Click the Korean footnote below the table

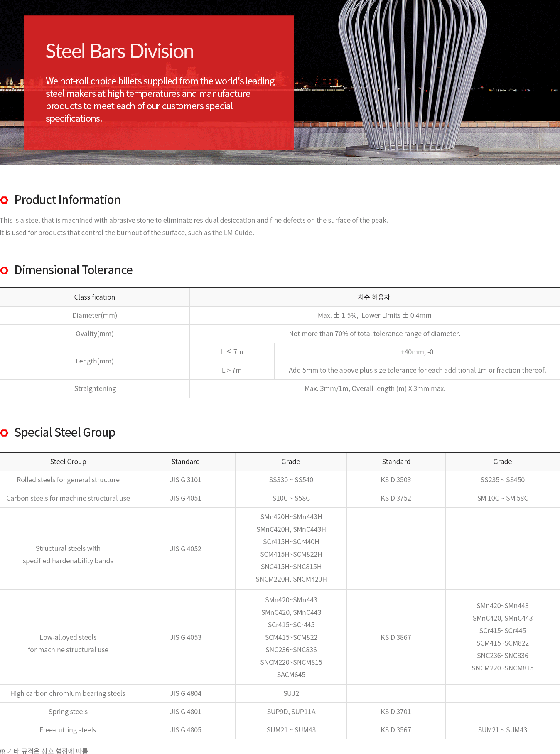coord(44,750)
